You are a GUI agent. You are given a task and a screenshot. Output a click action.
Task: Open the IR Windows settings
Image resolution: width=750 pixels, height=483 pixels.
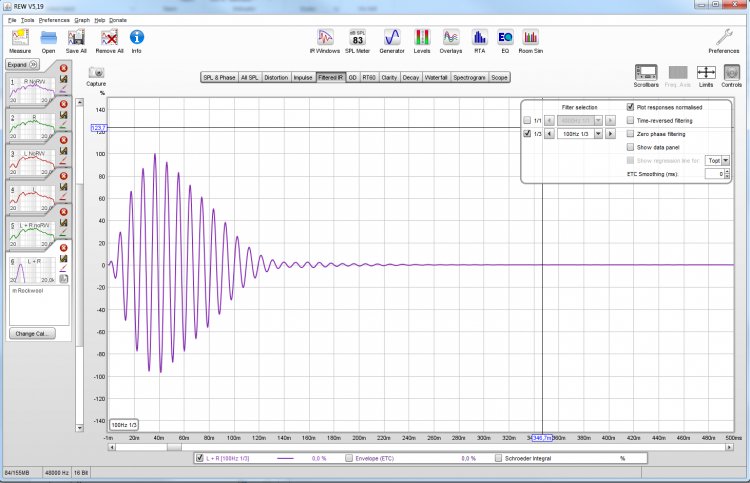[327, 37]
